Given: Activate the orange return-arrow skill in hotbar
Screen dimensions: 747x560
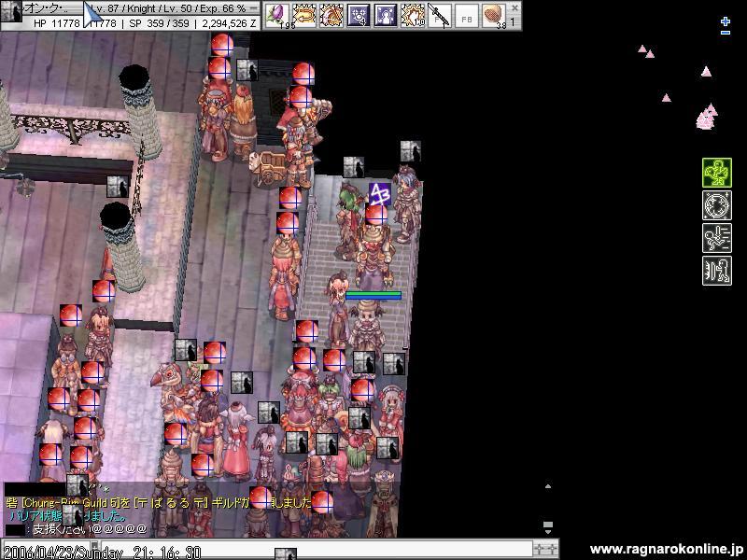Looking at the screenshot, I should click(x=304, y=16).
